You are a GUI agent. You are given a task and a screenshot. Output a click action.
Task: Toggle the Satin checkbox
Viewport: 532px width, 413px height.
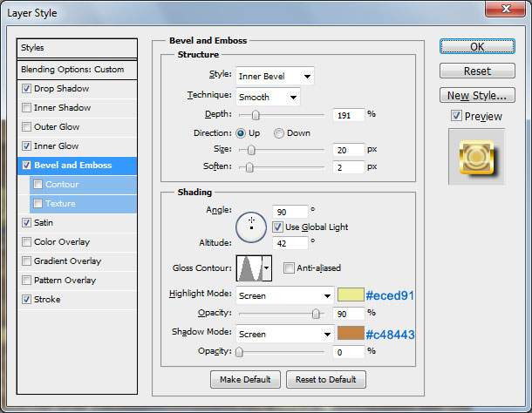[26, 223]
